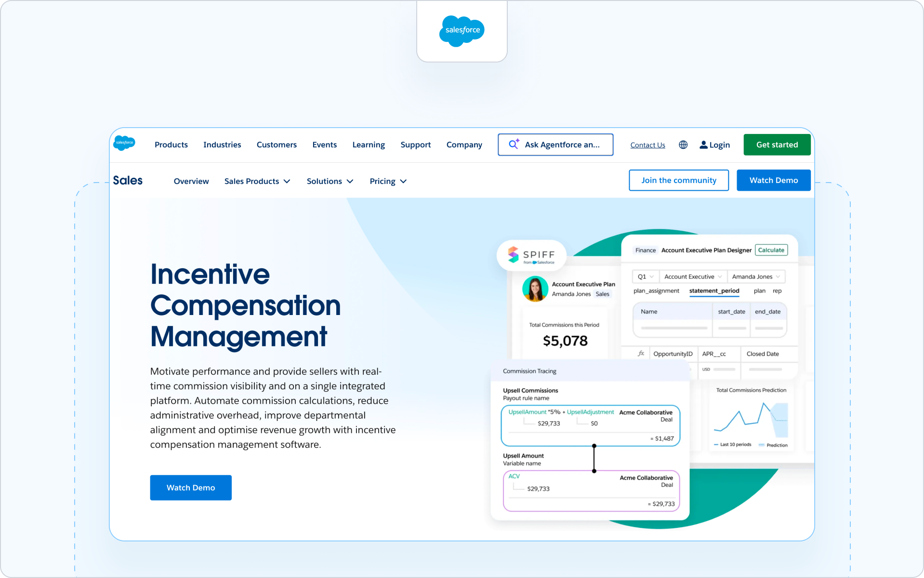Viewport: 924px width, 578px height.
Task: Expand the Sales Products dropdown
Action: tap(257, 181)
